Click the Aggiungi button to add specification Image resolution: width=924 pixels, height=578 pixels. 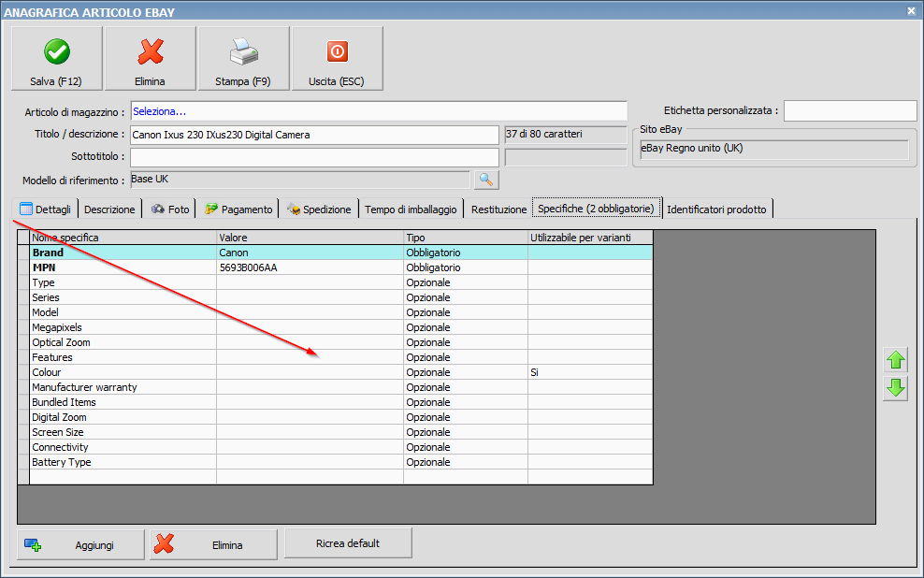80,545
